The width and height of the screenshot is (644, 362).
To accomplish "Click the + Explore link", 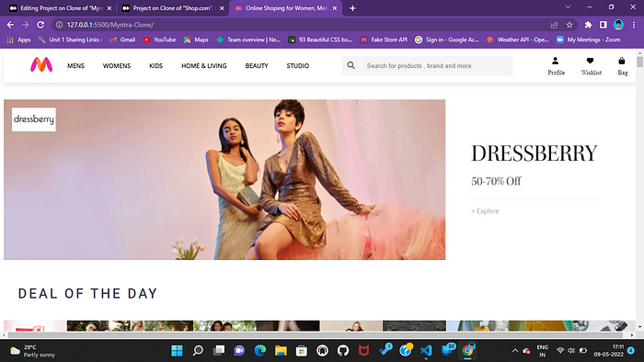I will pos(485,211).
